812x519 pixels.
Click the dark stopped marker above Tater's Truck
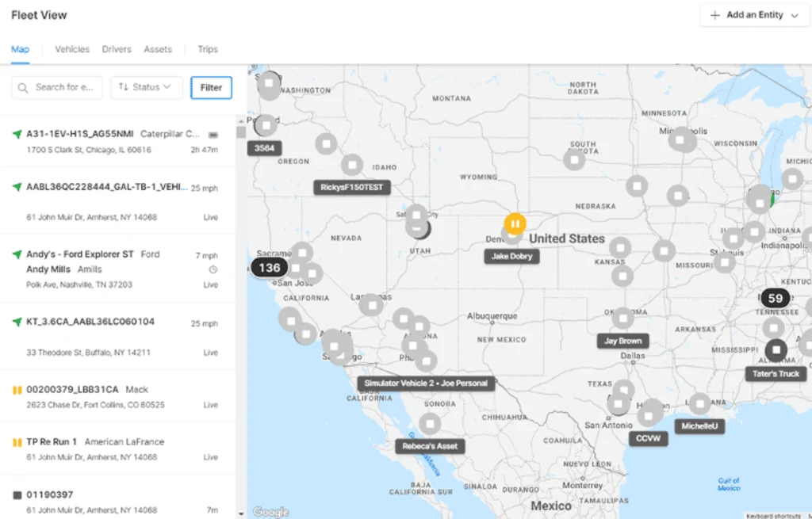[776, 350]
